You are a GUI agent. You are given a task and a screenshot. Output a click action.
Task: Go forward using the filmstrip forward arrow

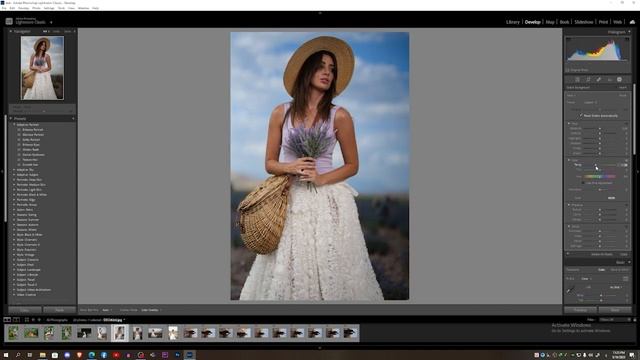tap(39, 320)
